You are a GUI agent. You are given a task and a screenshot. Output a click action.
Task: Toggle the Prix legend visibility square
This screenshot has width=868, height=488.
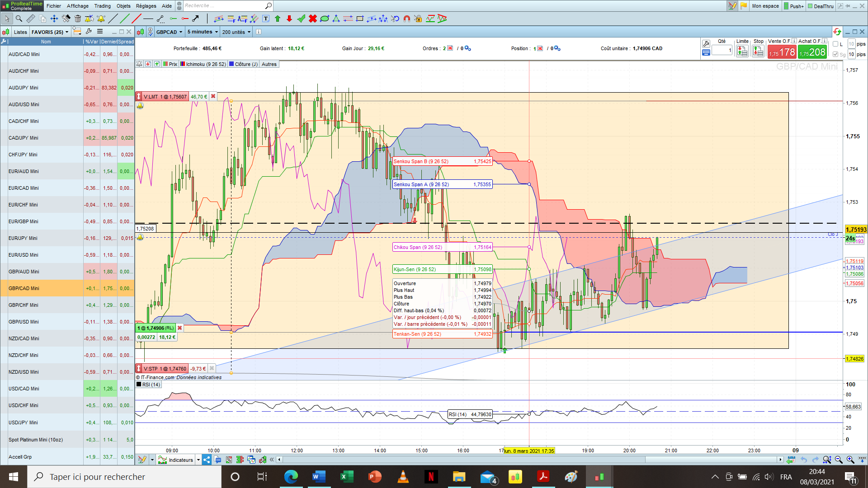coord(165,64)
